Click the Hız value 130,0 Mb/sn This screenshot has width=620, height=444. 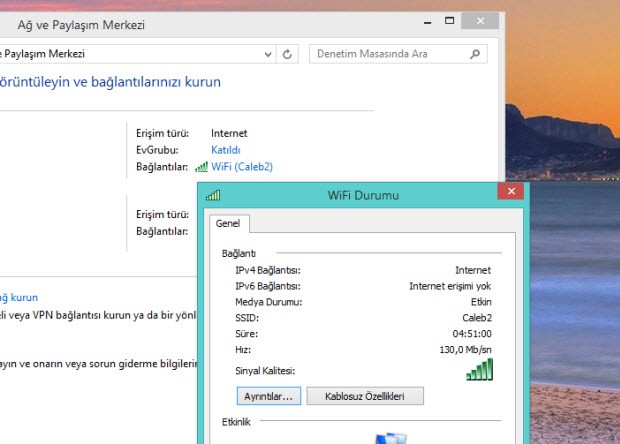pos(465,350)
